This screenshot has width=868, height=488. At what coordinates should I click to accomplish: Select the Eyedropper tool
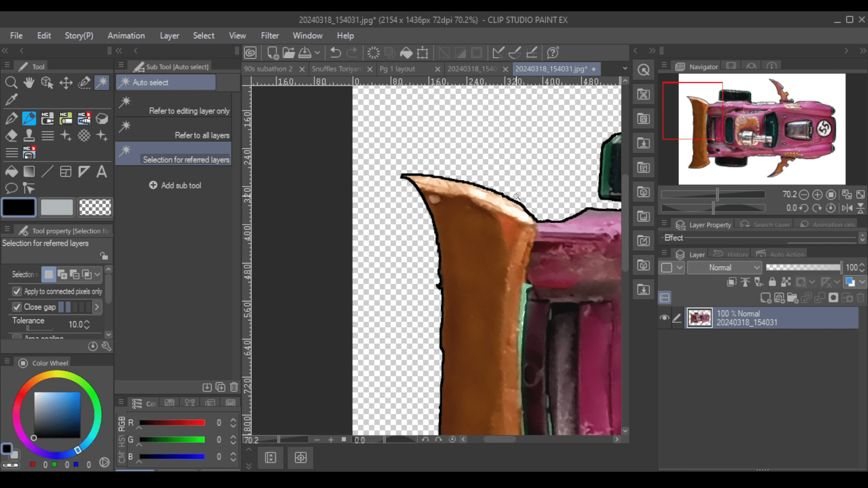[x=11, y=99]
